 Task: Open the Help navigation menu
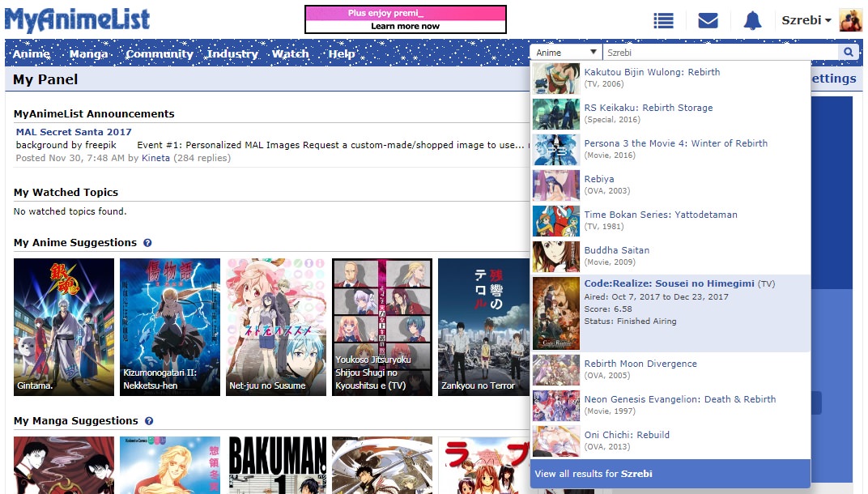click(342, 53)
